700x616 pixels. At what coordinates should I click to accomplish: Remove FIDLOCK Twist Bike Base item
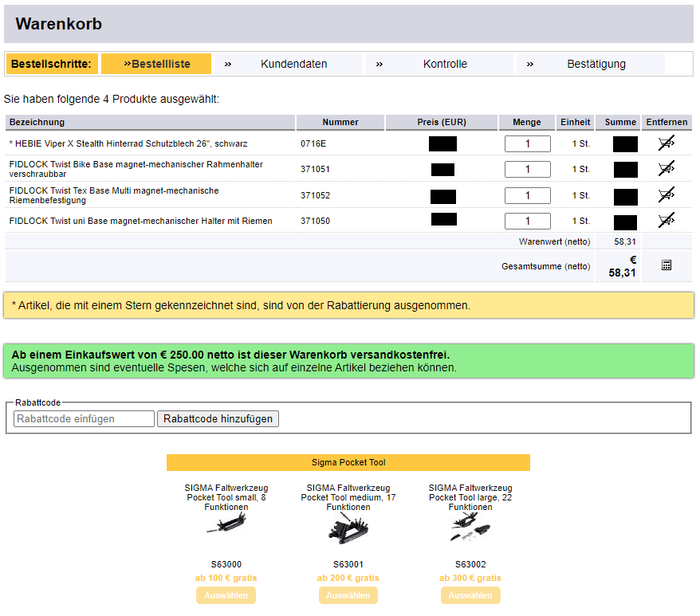[x=667, y=169]
